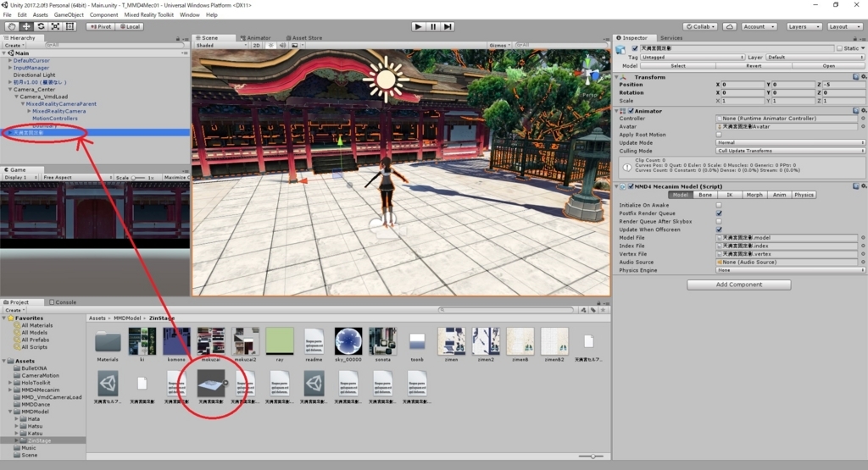Switch to the Console tab
The height and width of the screenshot is (470, 868).
[x=63, y=302]
